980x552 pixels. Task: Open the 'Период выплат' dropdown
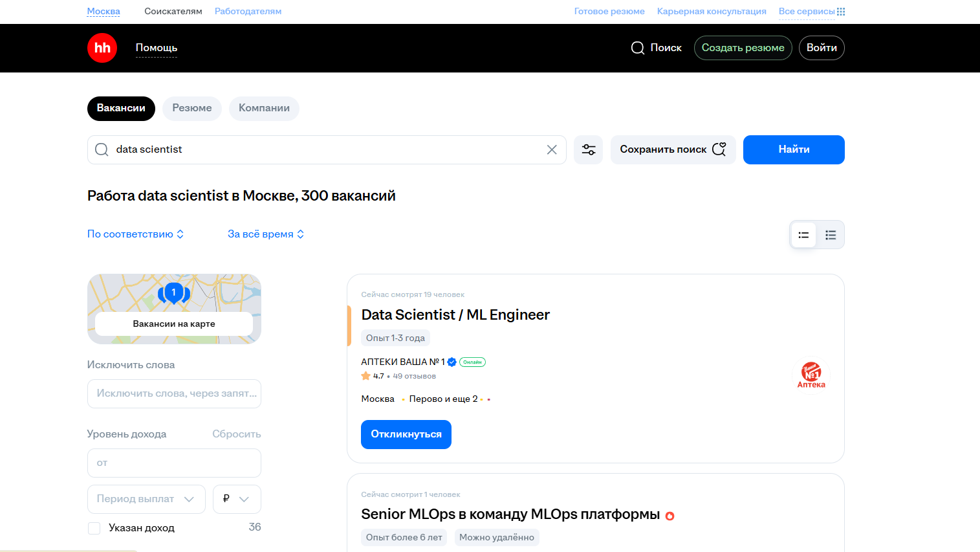coord(146,499)
